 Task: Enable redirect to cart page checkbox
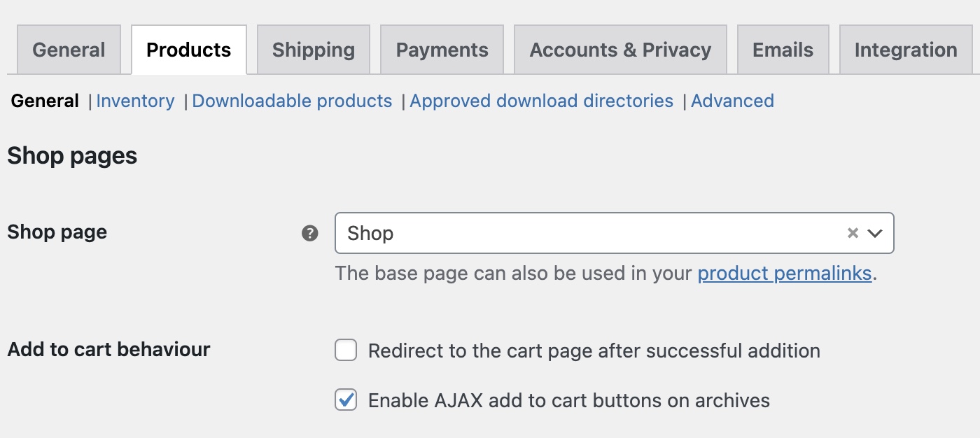pos(346,350)
